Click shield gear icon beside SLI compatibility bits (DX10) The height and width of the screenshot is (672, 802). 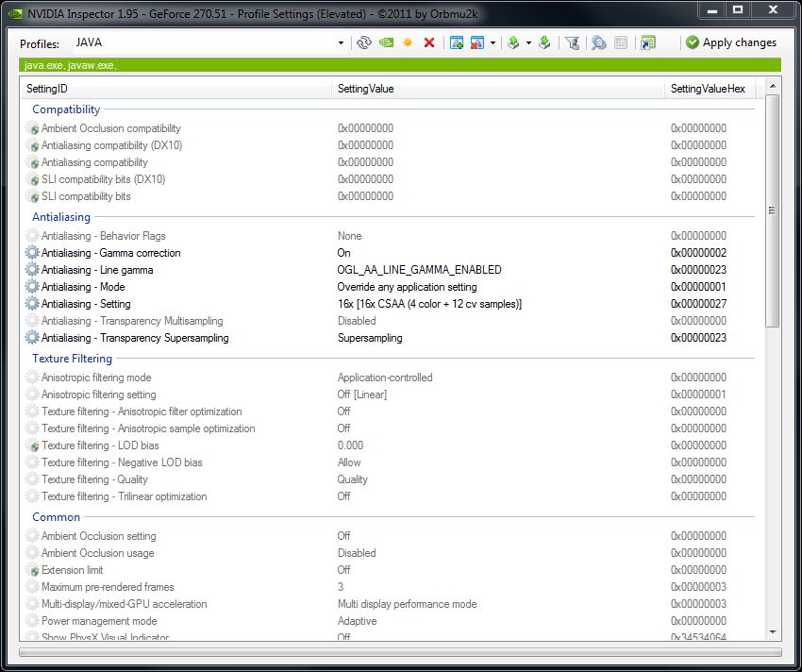pos(32,179)
